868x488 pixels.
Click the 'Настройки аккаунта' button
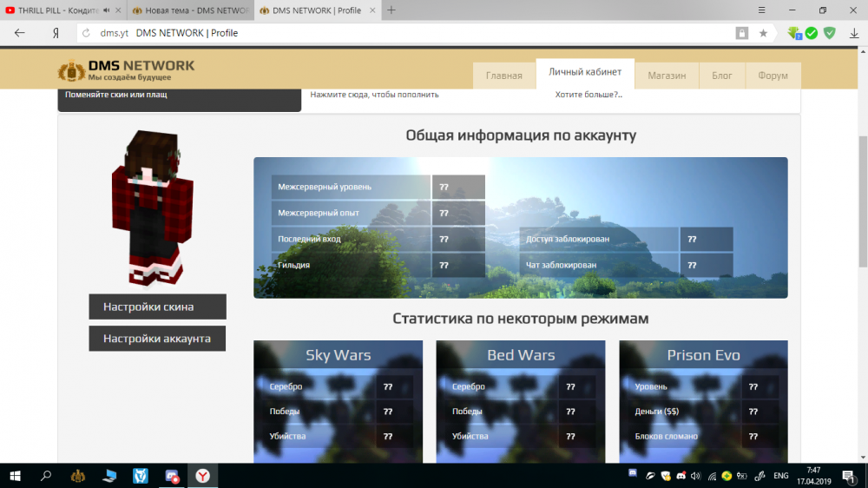(x=157, y=339)
